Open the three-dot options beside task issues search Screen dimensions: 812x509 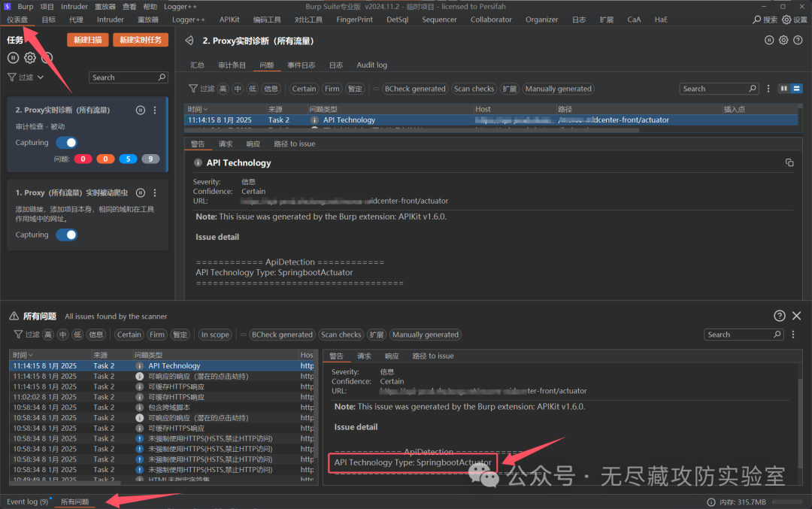[768, 89]
